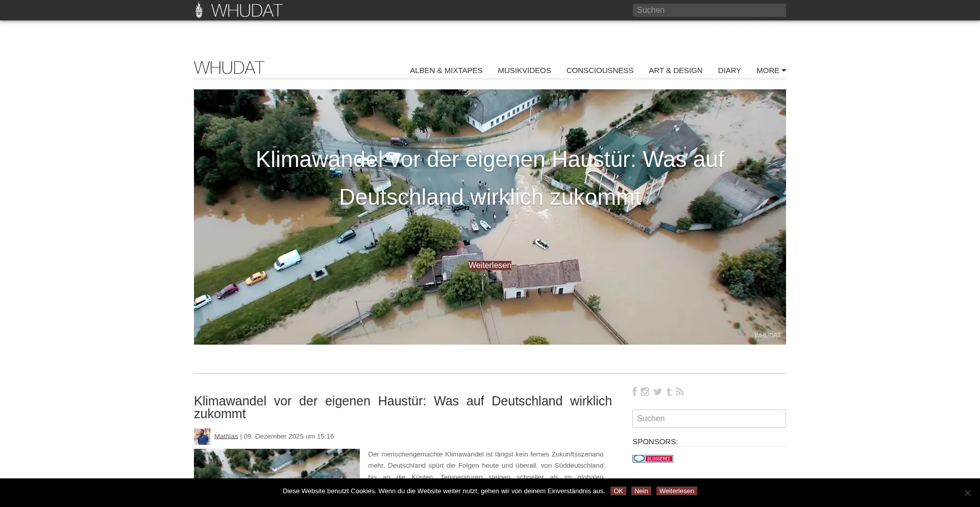Click the sidebar Suchen search field
The height and width of the screenshot is (507, 980).
(x=709, y=418)
